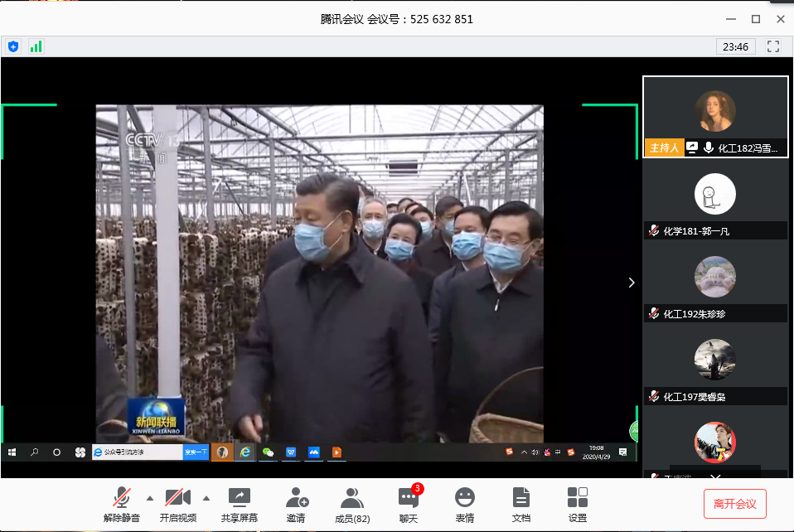Screen dimensions: 794x532
Task: Click the 主持人 host badge
Action: tap(664, 148)
